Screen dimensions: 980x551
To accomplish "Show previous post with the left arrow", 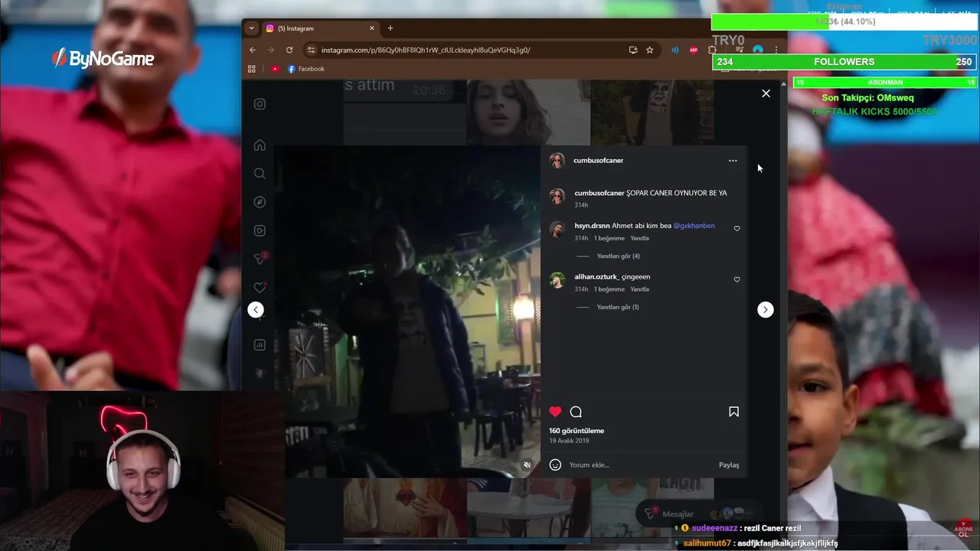I will tap(256, 309).
